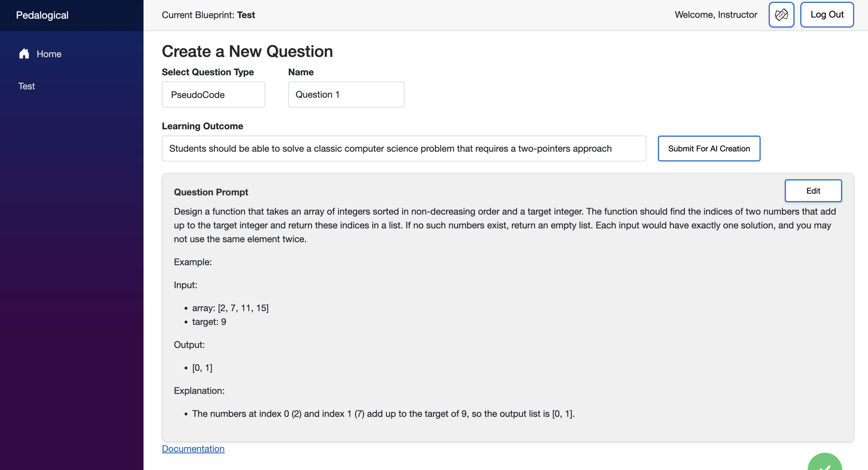Click the Current Blueprint: Test label
868x470 pixels.
(208, 15)
